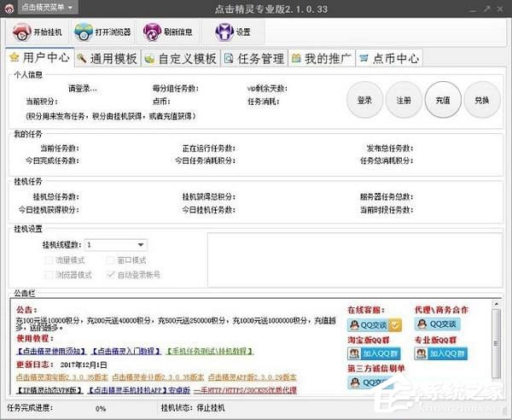Click 加入QQ群 under 淘宝版QQ群

coord(375,353)
